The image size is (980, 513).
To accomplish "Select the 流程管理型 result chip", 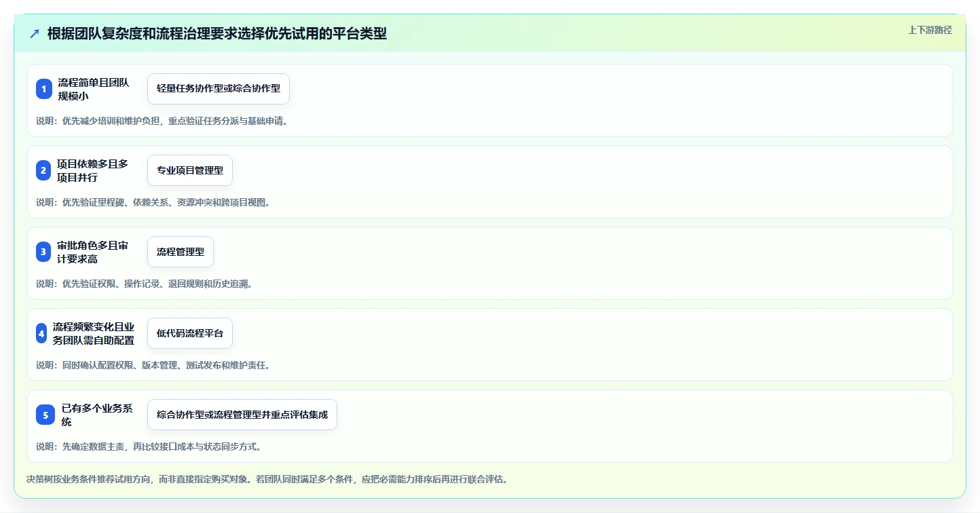I will click(x=181, y=252).
